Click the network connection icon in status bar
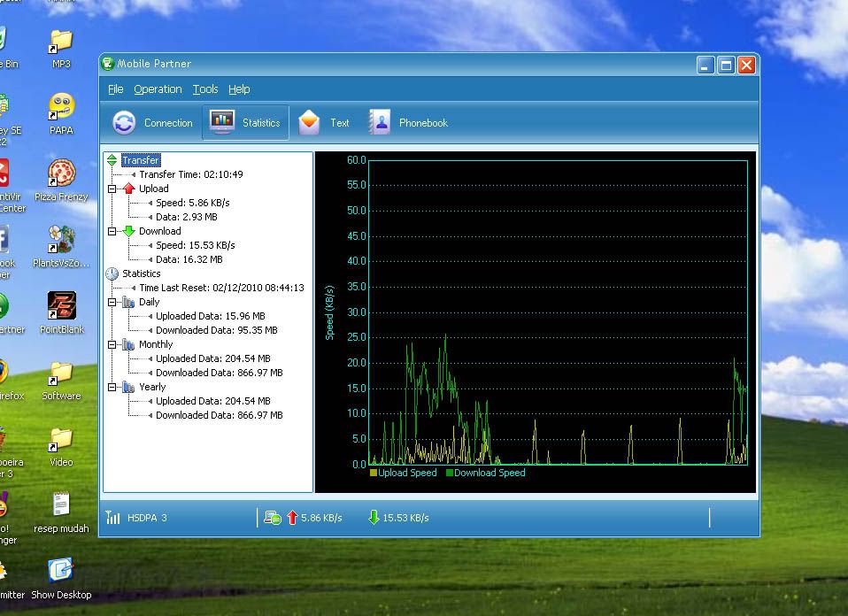Viewport: 848px width, 616px height. coord(272,518)
